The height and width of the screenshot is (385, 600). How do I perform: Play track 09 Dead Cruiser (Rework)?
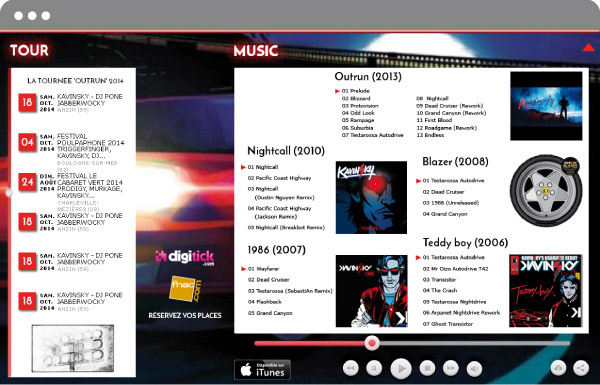[x=450, y=106]
